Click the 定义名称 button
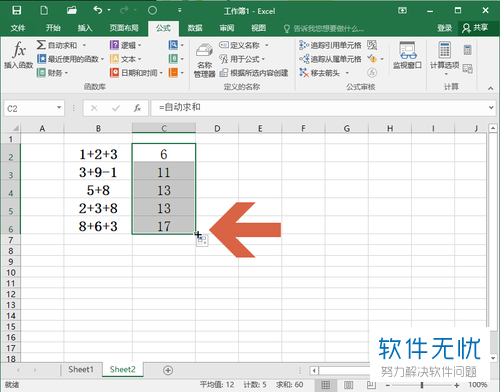This screenshot has width=500, height=392. (244, 45)
